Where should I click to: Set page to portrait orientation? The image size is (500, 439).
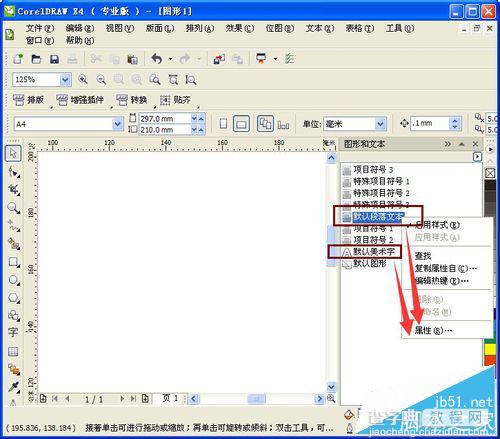pyautogui.click(x=224, y=124)
